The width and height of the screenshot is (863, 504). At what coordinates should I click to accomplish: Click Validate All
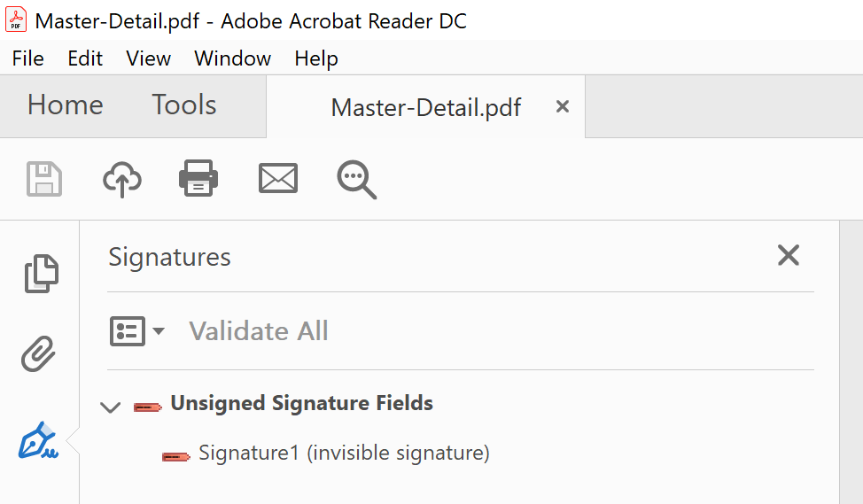[258, 331]
